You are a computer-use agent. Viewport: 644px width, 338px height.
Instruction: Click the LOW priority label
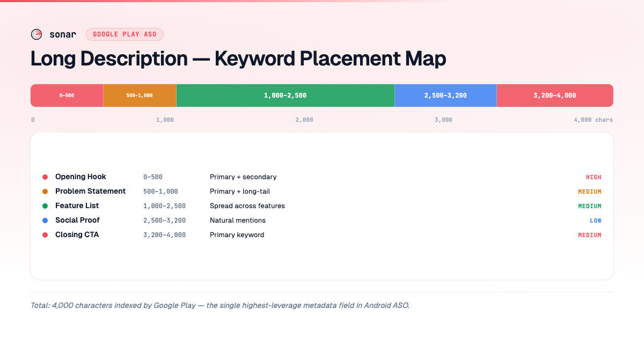coord(596,221)
